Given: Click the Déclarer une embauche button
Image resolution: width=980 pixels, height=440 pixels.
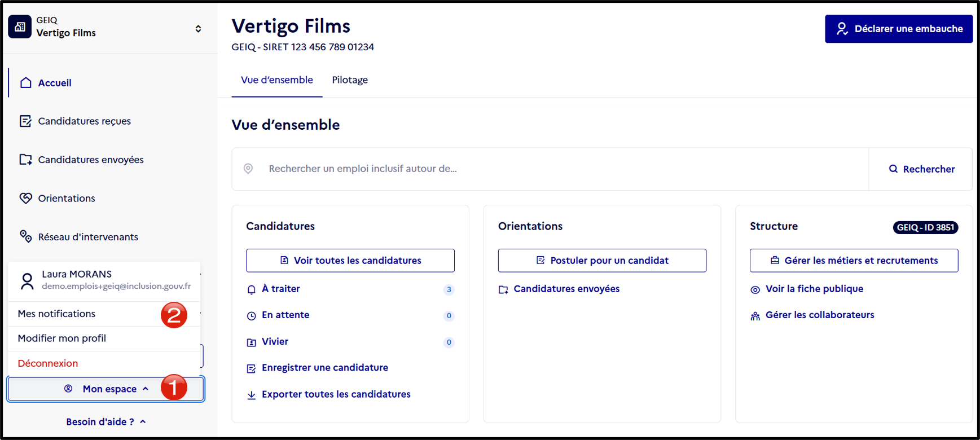Looking at the screenshot, I should [x=899, y=29].
